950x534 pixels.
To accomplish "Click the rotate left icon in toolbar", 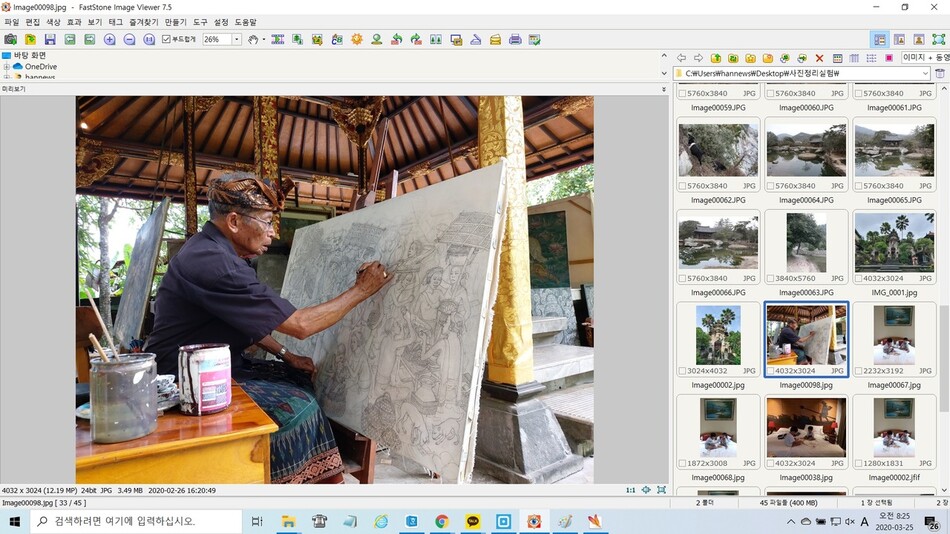I will click(396, 39).
